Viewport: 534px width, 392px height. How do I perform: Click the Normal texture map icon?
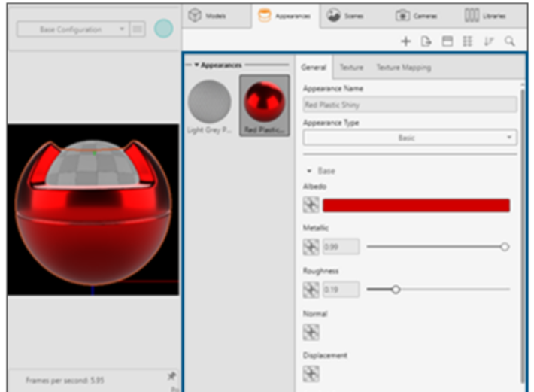[311, 332]
